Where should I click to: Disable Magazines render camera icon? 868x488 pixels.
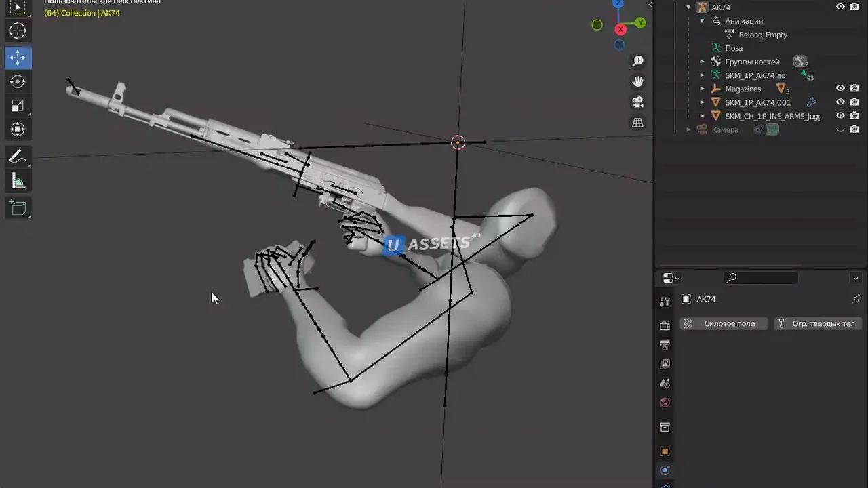pos(854,88)
